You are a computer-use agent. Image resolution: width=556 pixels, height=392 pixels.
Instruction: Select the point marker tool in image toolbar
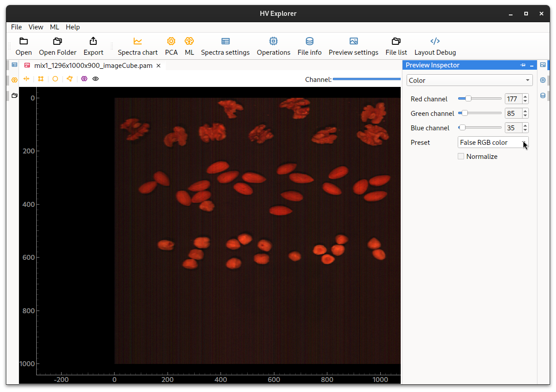coord(26,79)
